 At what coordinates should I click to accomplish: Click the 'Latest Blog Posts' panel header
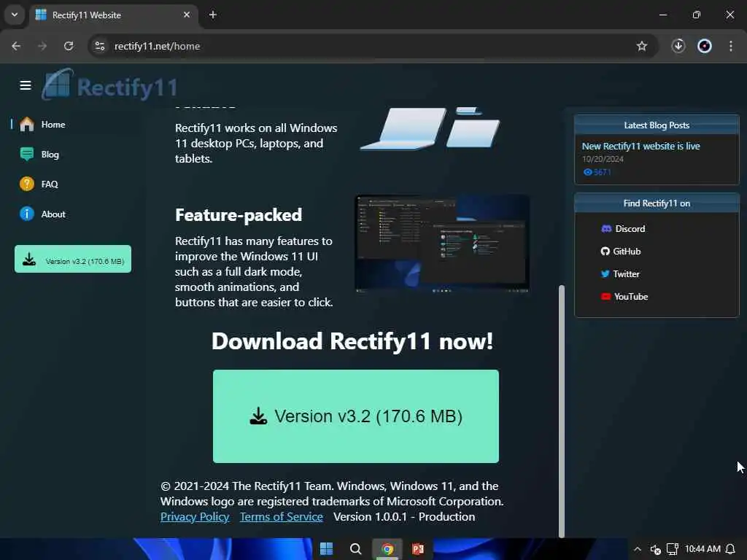click(x=657, y=125)
